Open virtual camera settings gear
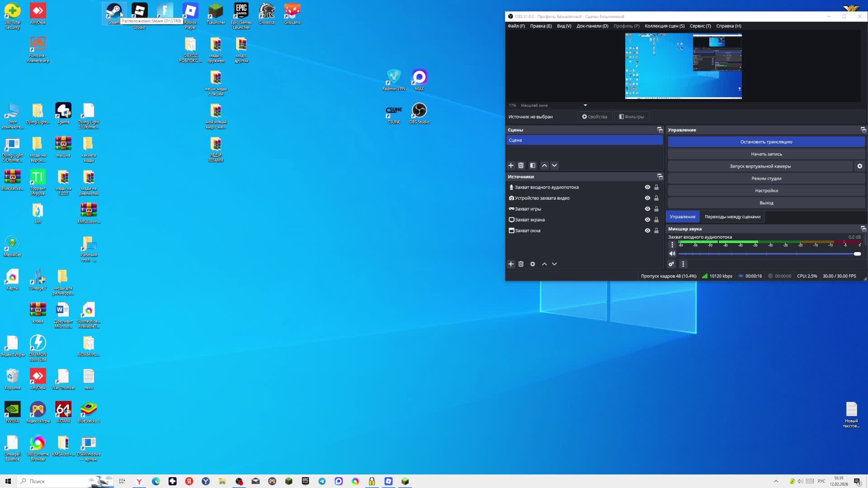 [x=859, y=166]
